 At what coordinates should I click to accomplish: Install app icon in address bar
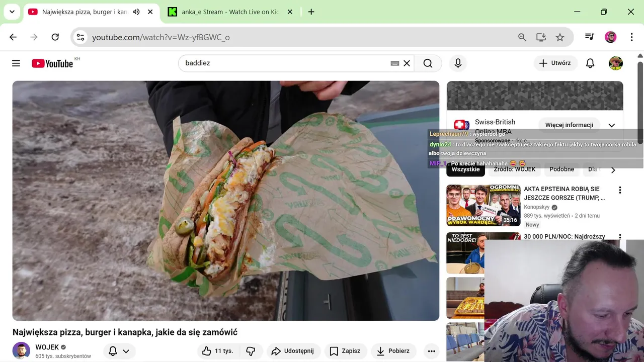click(x=541, y=37)
